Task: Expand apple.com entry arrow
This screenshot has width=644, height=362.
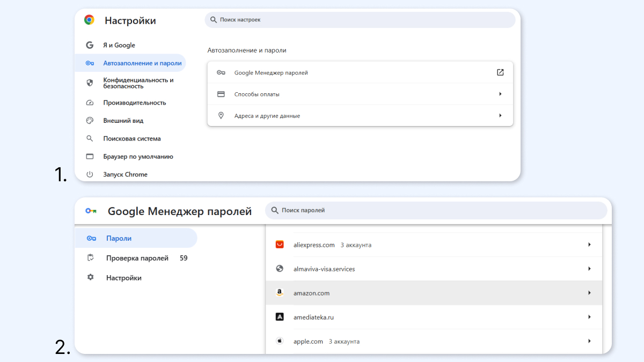Action: click(589, 341)
